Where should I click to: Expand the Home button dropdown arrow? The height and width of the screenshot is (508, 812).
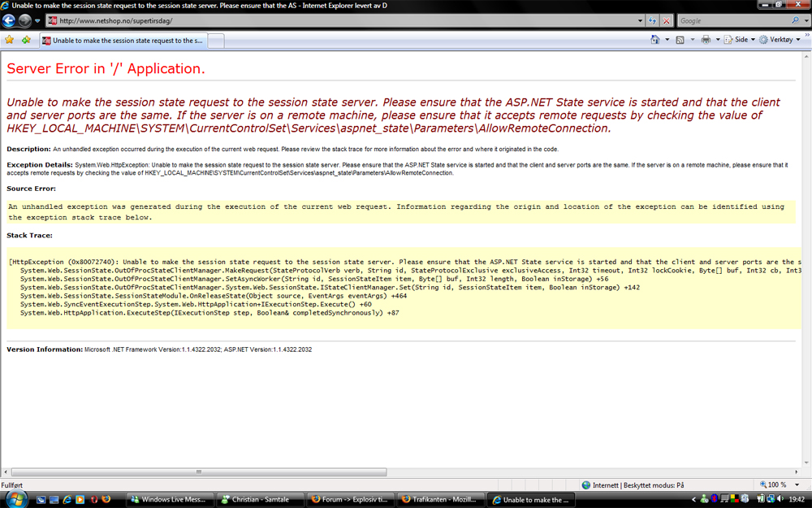click(667, 39)
